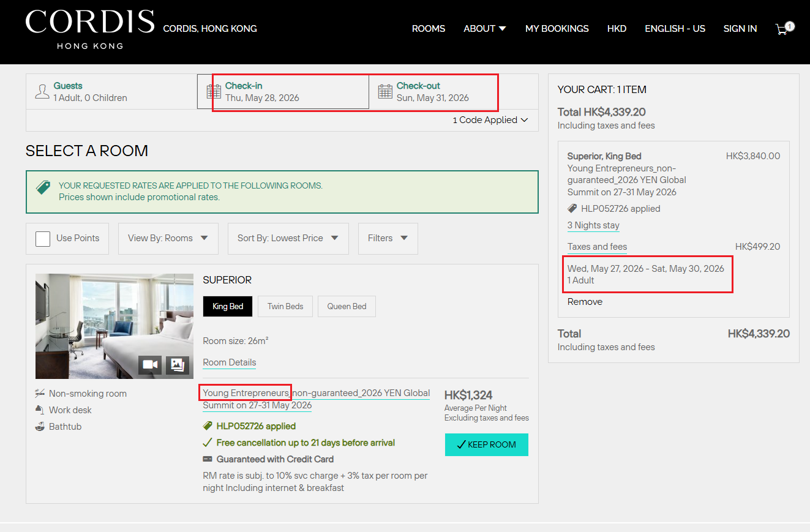Viewport: 810px width, 532px height.
Task: Enable the Use Points checkbox
Action: coord(43,238)
